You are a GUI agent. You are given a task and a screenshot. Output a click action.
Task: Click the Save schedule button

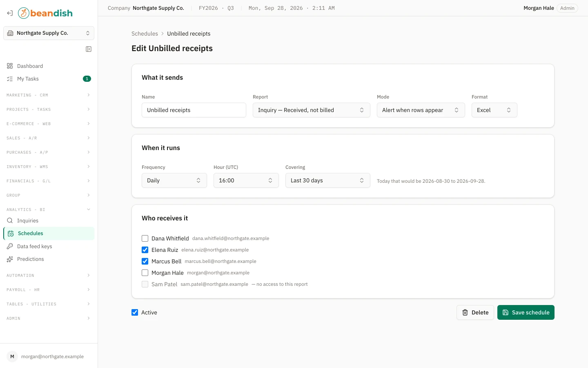526,312
